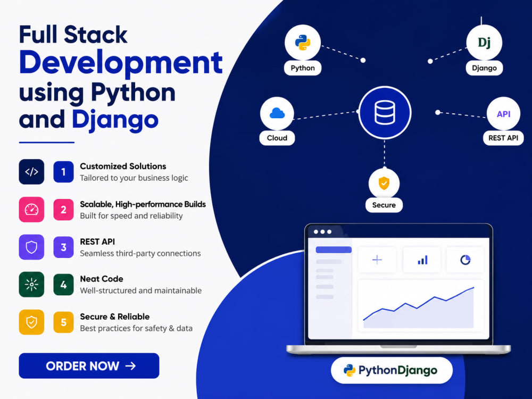Click the pie chart tile on laptop
This screenshot has width=532, height=399.
(465, 260)
